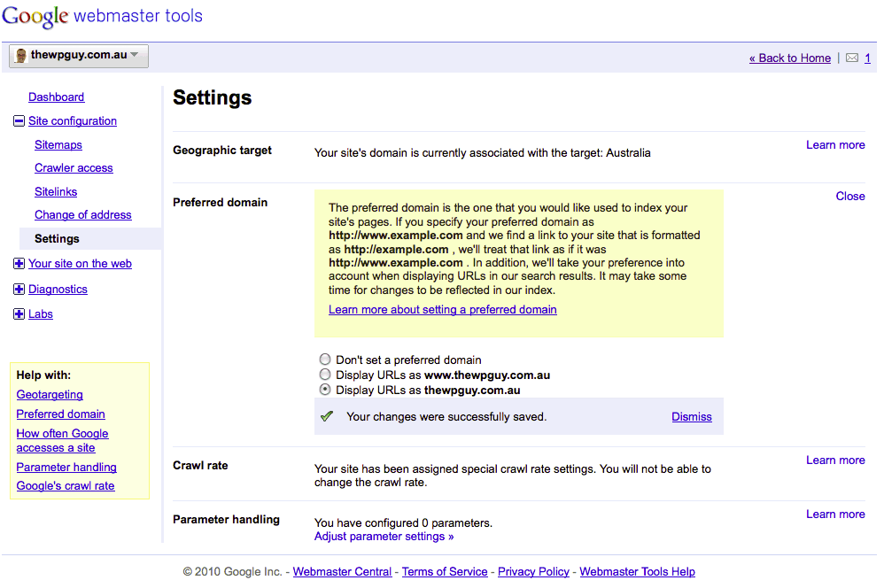
Task: Open the thewpguy.com.au site dropdown
Action: click(x=79, y=56)
